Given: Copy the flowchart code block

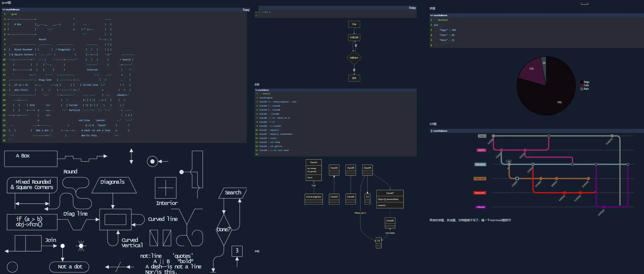Looking at the screenshot, I should 412,8.
